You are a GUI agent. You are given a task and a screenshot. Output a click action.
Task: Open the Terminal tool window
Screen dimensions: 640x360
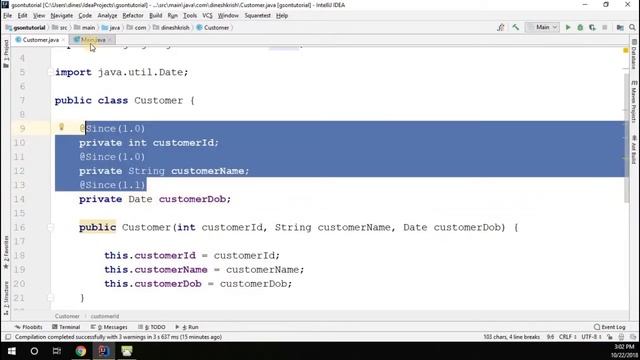click(x=66, y=327)
